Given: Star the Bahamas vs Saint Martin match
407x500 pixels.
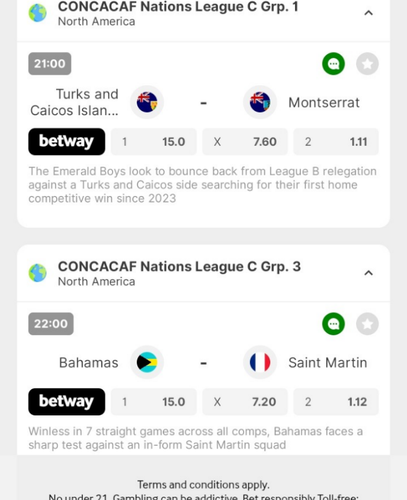Looking at the screenshot, I should pyautogui.click(x=367, y=324).
